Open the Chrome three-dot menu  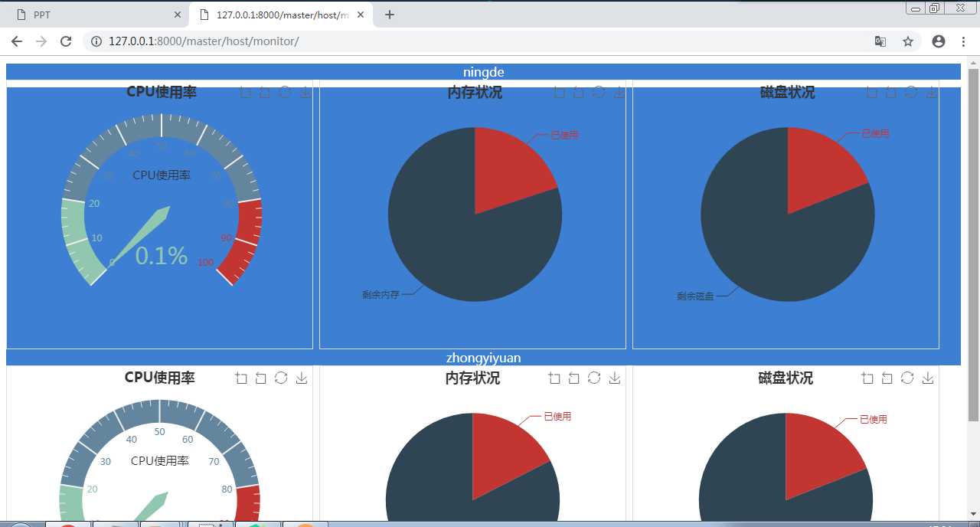(x=962, y=41)
